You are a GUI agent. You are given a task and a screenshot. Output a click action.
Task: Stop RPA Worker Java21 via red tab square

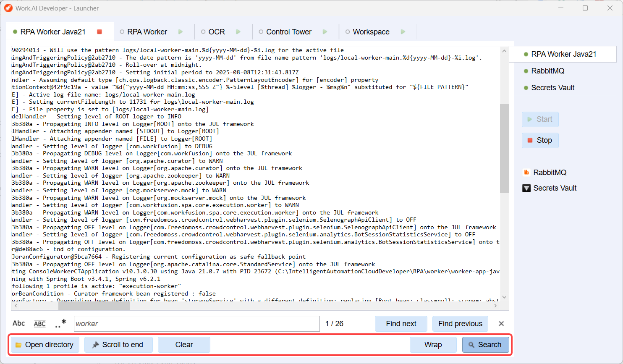99,32
